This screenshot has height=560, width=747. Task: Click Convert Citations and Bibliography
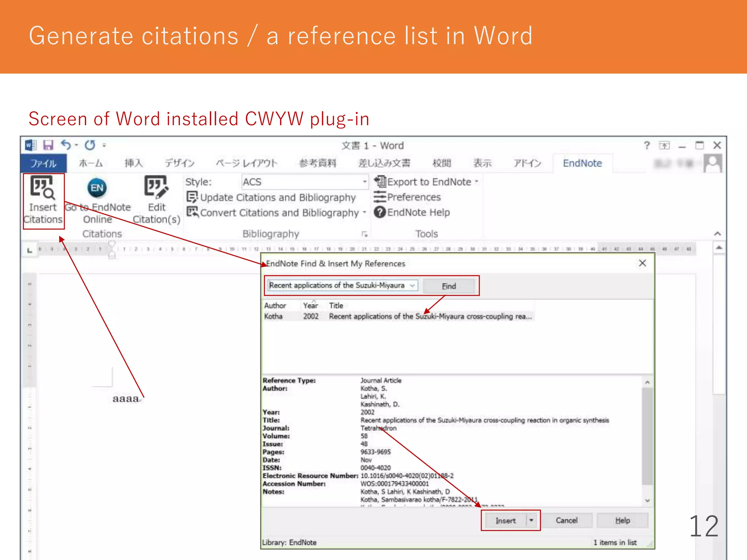point(273,213)
